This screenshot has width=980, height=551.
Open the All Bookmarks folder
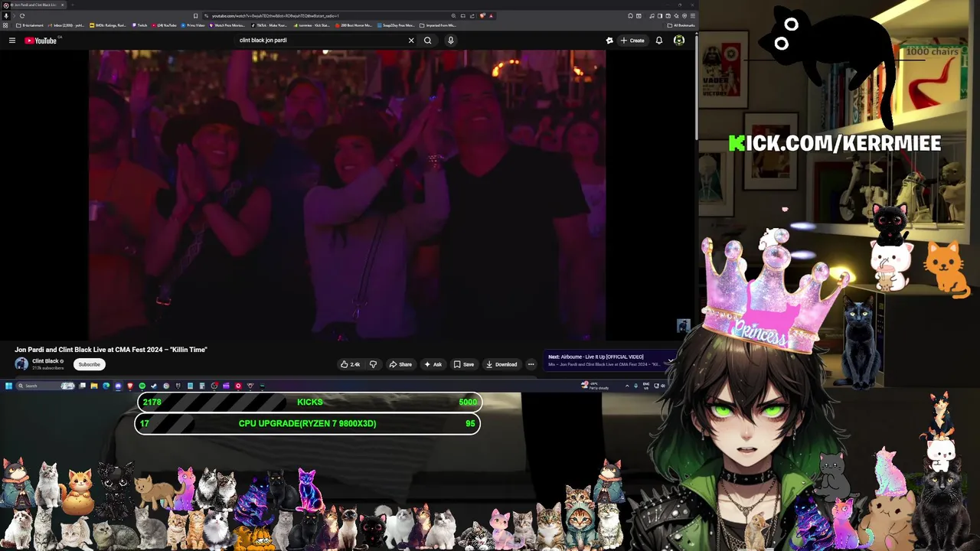tap(681, 25)
